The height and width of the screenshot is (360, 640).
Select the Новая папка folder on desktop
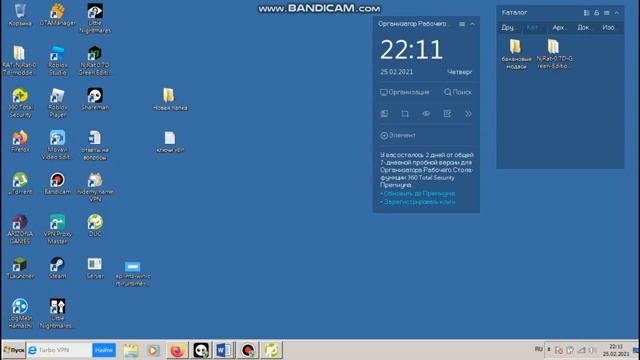[170, 99]
